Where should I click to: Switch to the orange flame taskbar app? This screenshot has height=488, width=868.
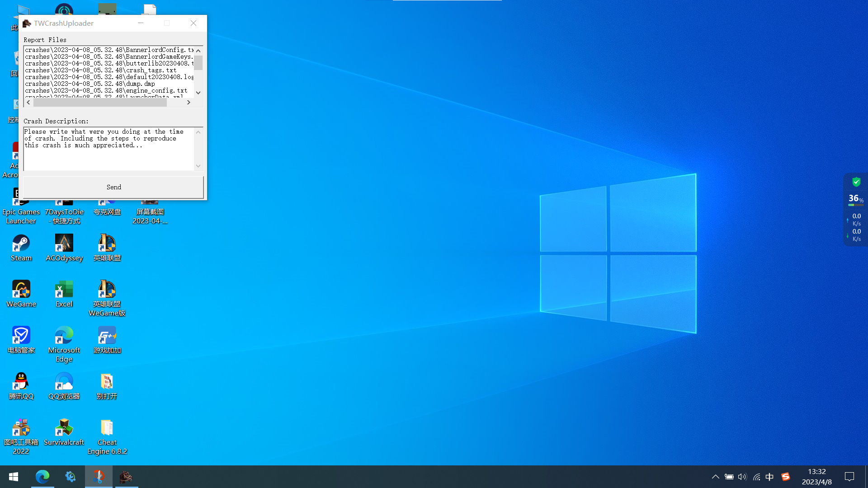pyautogui.click(x=99, y=477)
